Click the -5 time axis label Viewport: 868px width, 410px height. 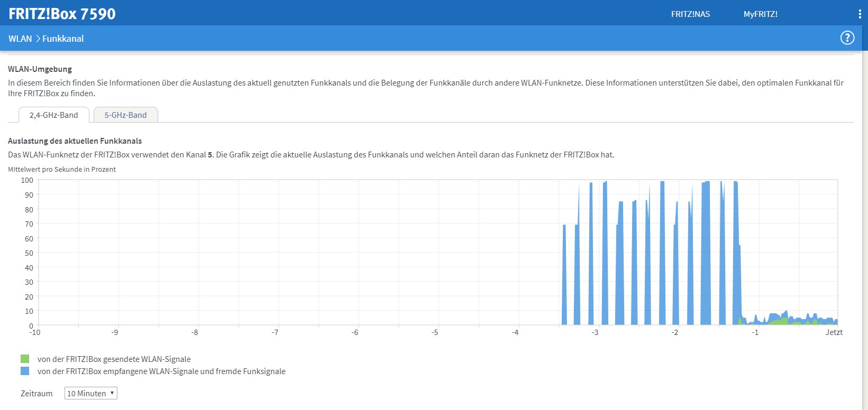(x=434, y=332)
